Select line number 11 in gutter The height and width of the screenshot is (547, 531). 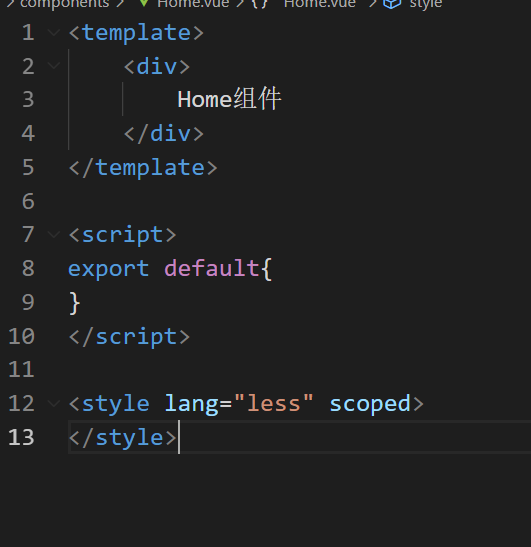(21, 370)
